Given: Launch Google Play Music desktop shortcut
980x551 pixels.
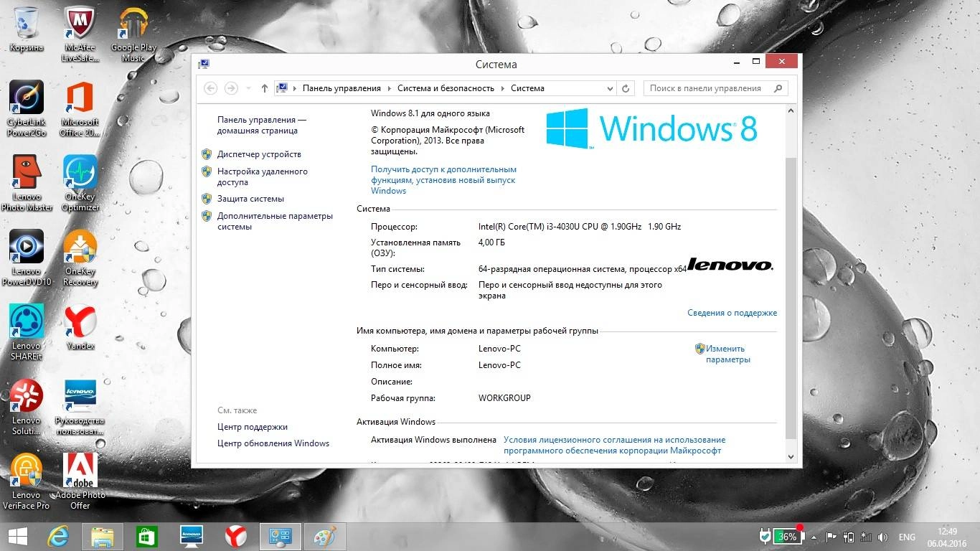Looking at the screenshot, I should 133,34.
